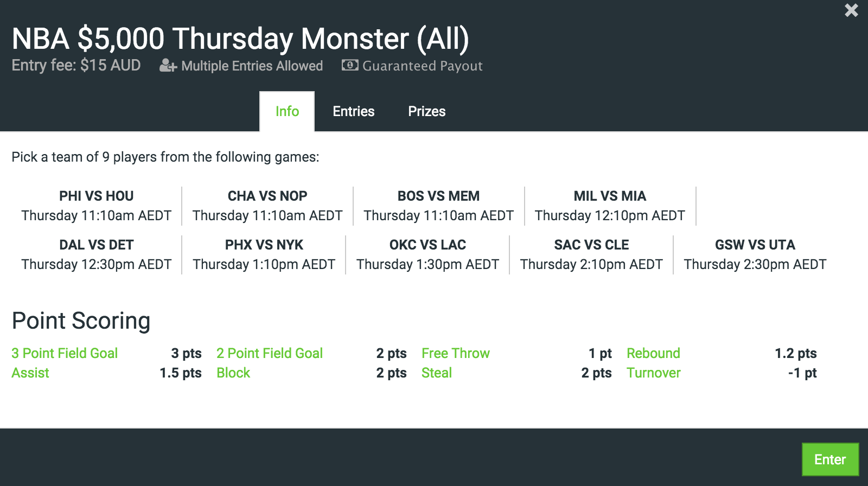This screenshot has height=486, width=868.
Task: Click the Multiple Entries Allowed user icon
Action: coord(168,66)
